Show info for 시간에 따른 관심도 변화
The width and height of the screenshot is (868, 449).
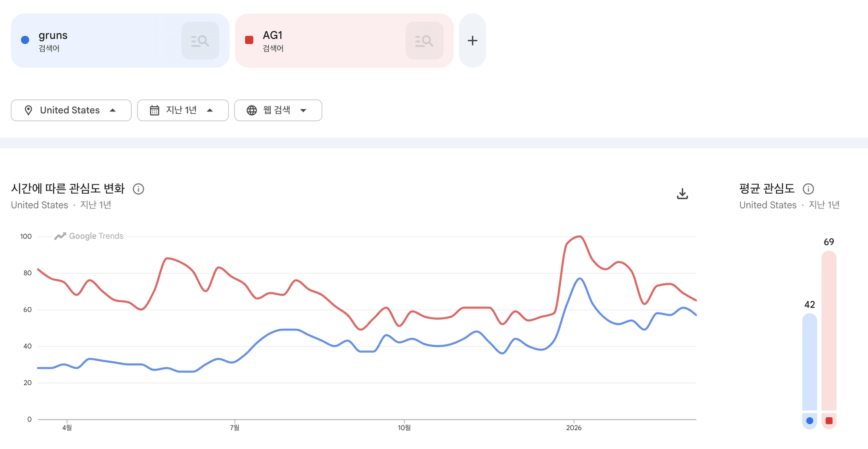(x=138, y=189)
